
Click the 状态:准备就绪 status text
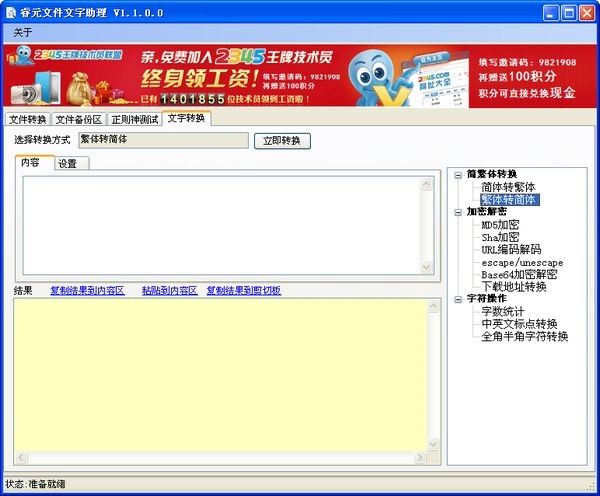tap(35, 484)
